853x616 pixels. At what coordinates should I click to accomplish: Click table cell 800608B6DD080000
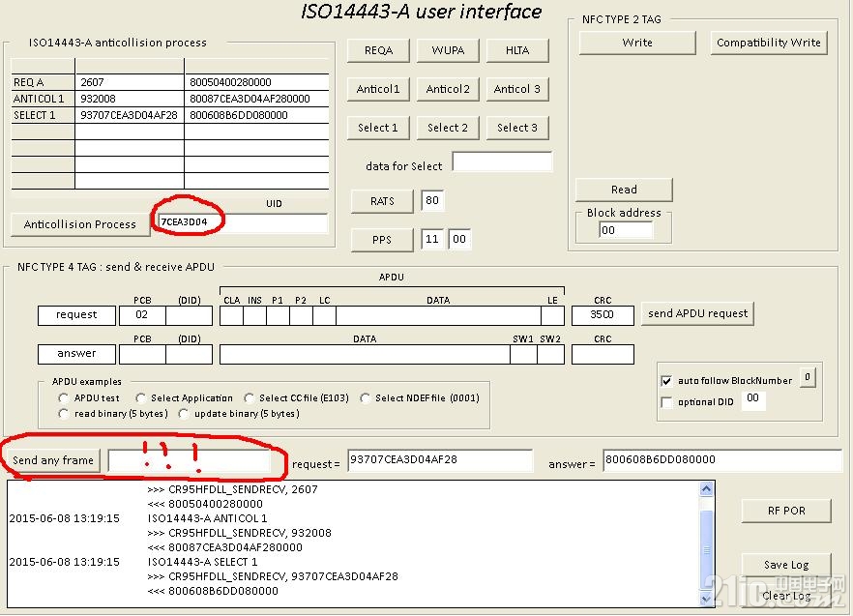click(x=256, y=115)
